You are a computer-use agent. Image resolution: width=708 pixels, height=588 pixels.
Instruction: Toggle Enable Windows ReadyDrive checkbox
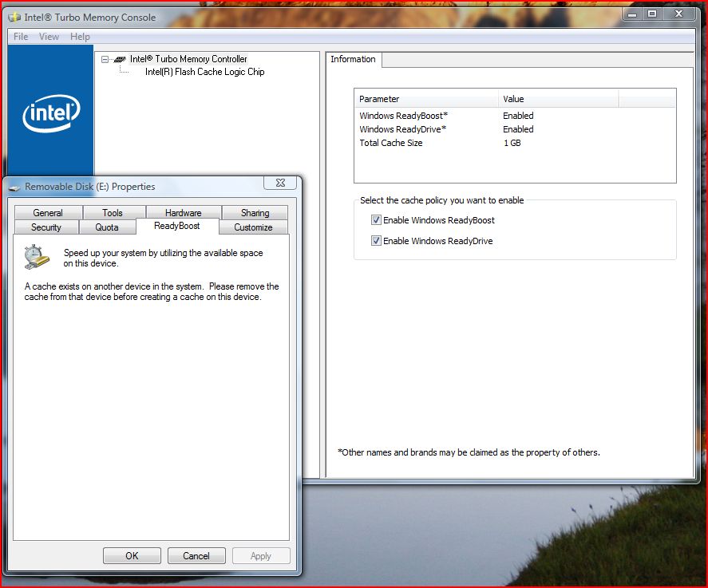(376, 241)
